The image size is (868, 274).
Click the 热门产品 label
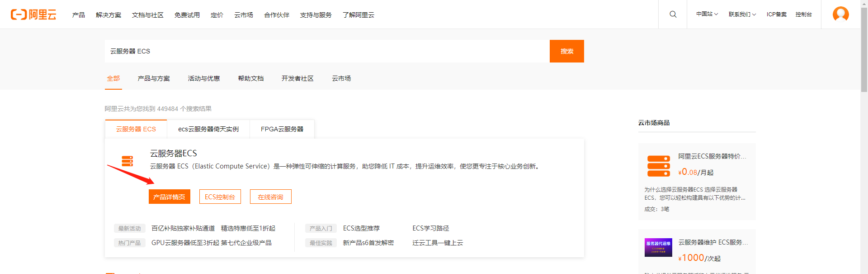pos(130,243)
